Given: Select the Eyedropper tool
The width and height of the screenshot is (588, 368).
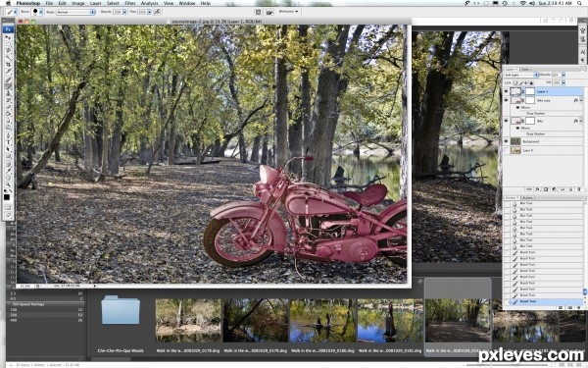Looking at the screenshot, I should (8, 170).
